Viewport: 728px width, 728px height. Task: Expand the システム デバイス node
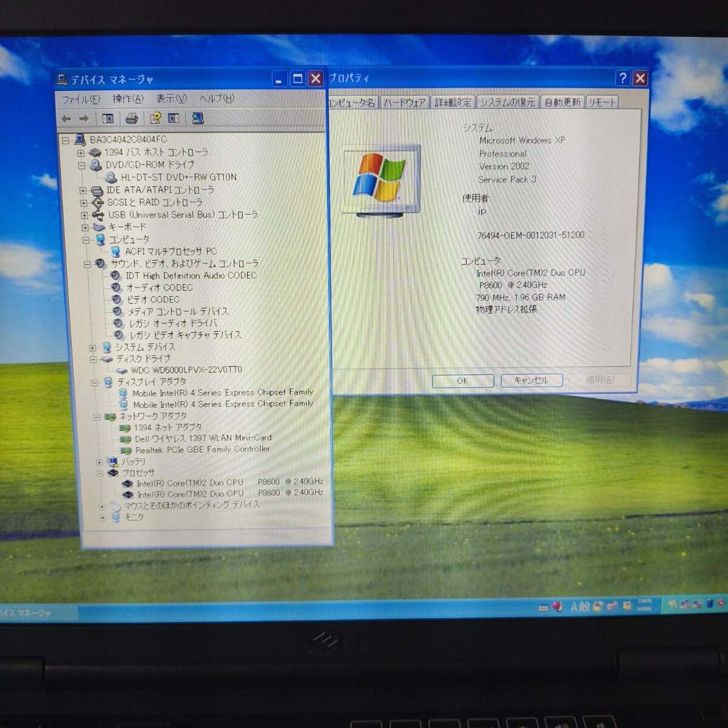[92, 348]
